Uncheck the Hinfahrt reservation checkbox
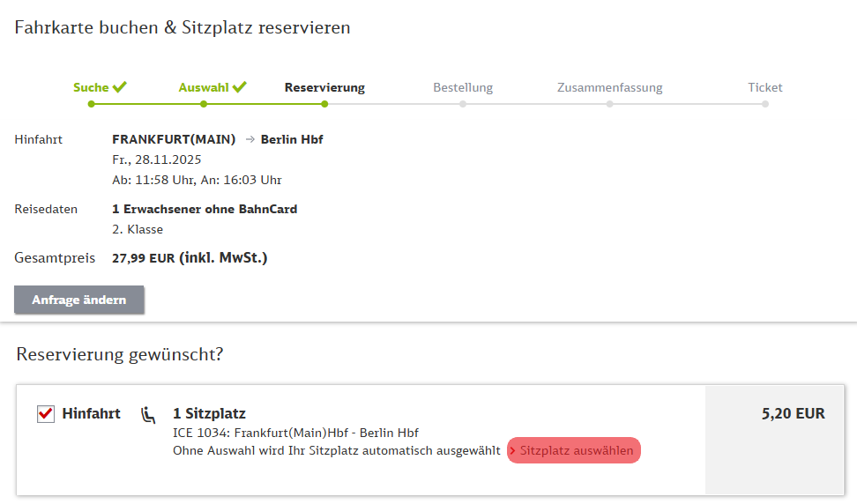This screenshot has height=504, width=857. 46,414
